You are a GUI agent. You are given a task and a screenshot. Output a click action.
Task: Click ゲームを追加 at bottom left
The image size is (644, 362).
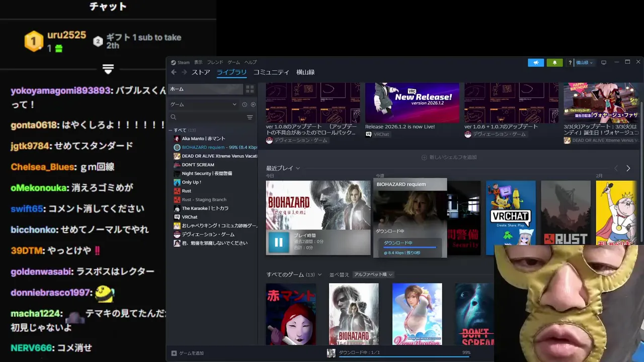point(191,353)
